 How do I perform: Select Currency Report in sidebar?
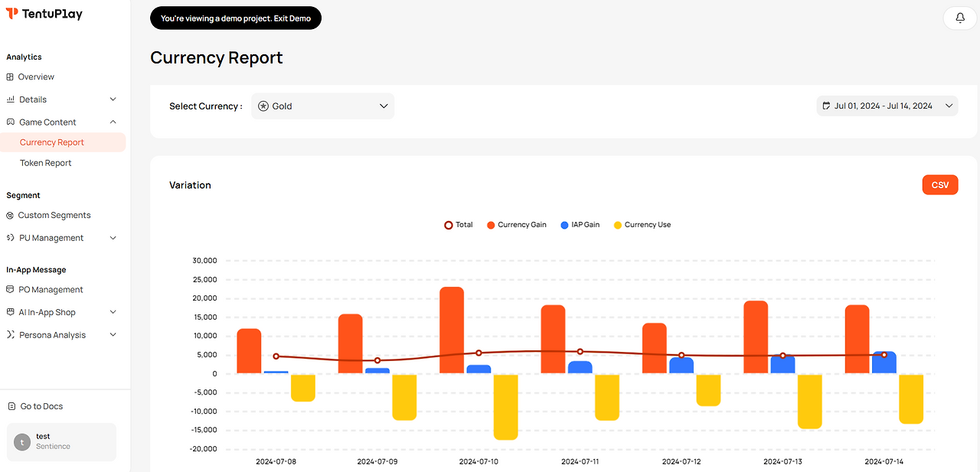click(63, 142)
